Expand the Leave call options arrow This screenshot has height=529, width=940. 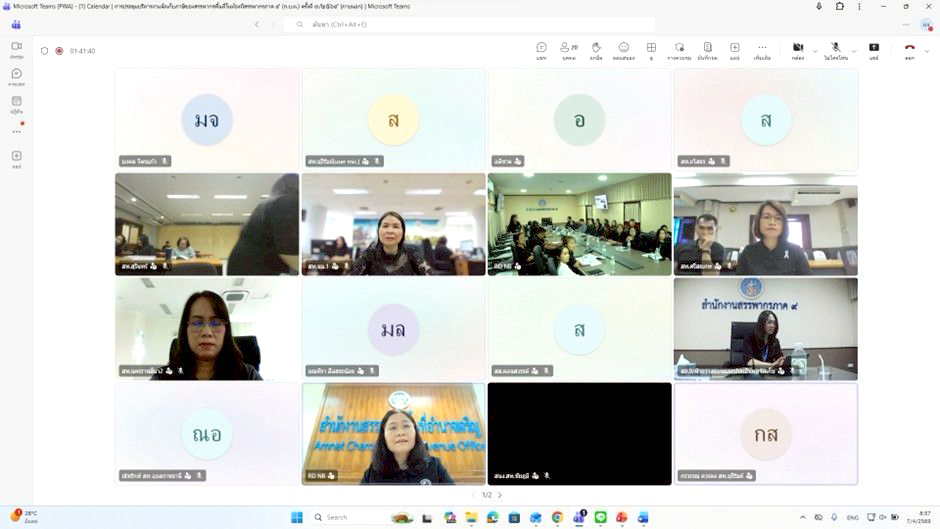[926, 50]
